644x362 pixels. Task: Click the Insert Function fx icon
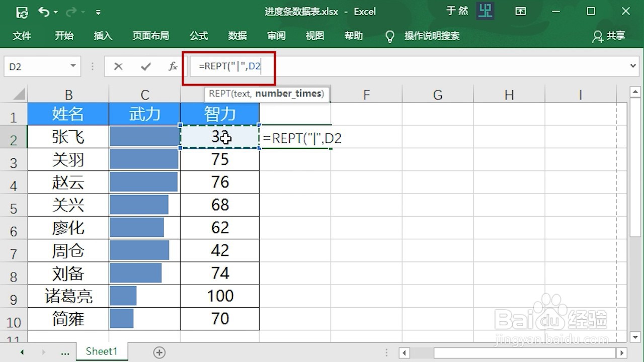tap(173, 66)
